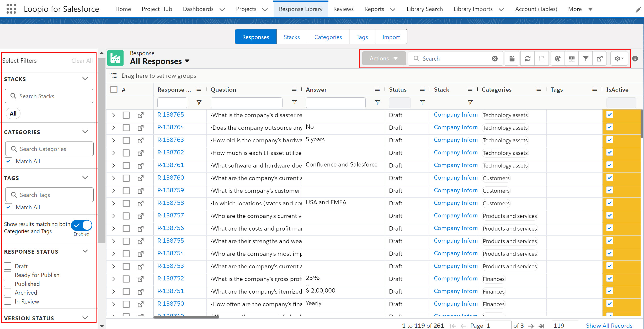Click the Status column filter funnel icon
The image size is (644, 329).
(422, 102)
